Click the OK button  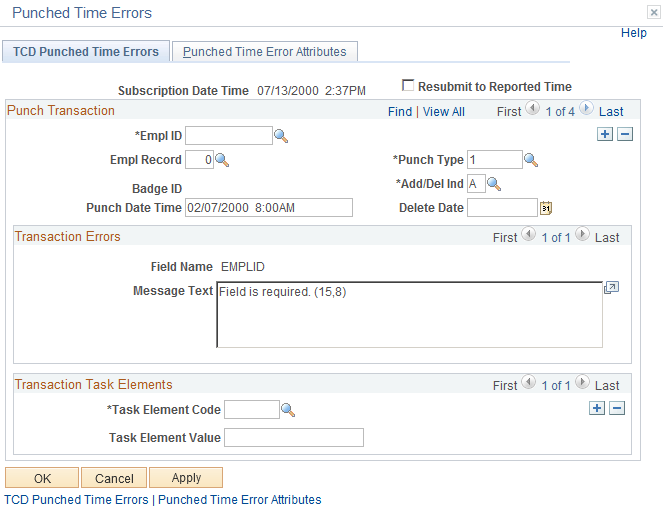42,478
